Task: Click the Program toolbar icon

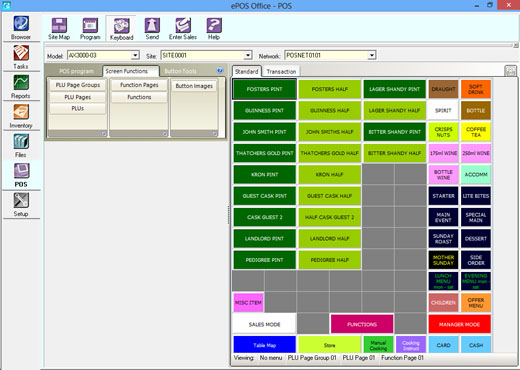Action: 90,29
